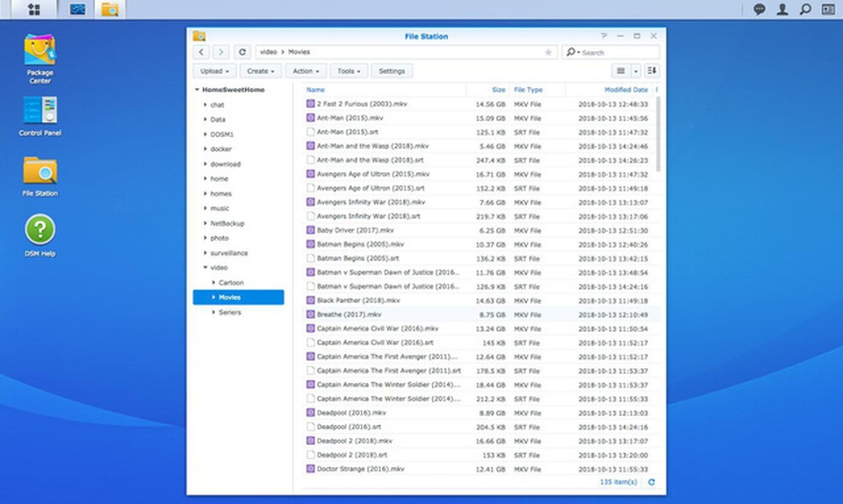The image size is (843, 504).
Task: Open File Station help question mark
Action: [604, 36]
